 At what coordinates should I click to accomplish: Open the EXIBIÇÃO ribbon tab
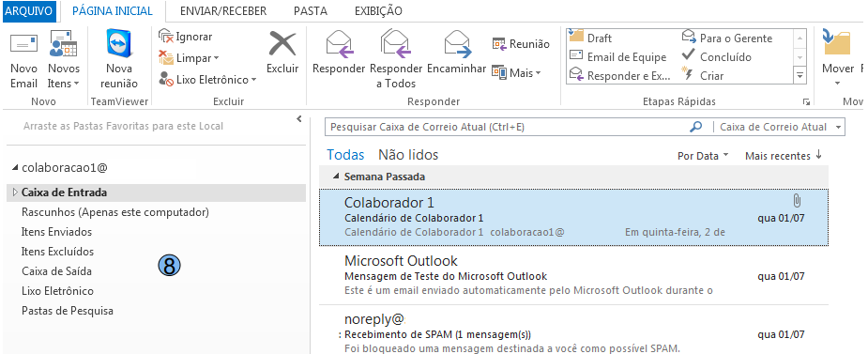[x=378, y=11]
